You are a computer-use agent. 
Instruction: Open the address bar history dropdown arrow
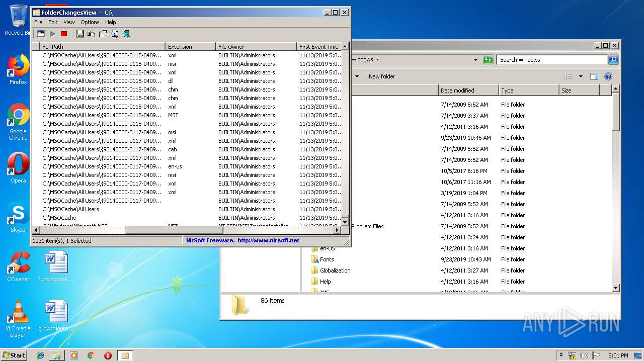pos(475,60)
